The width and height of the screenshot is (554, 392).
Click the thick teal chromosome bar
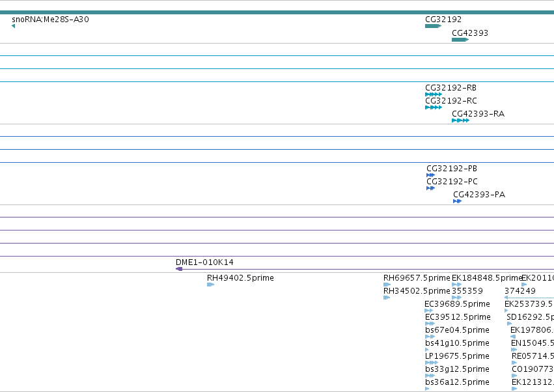pos(277,12)
